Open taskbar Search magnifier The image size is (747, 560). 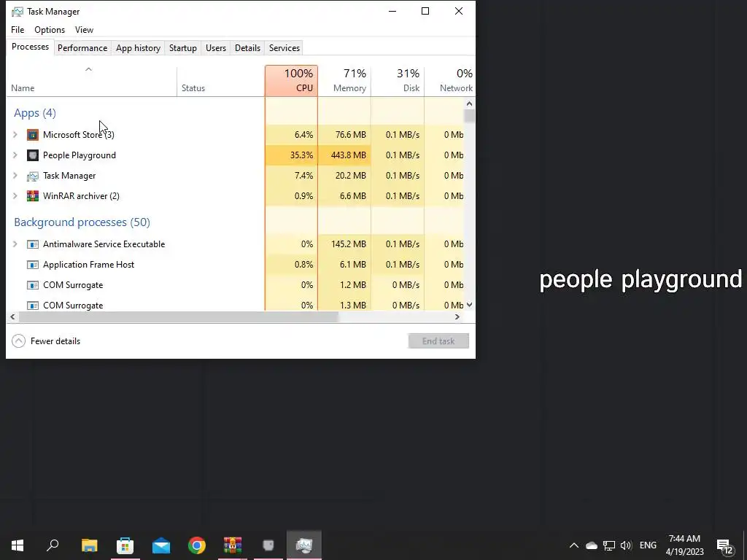click(53, 545)
